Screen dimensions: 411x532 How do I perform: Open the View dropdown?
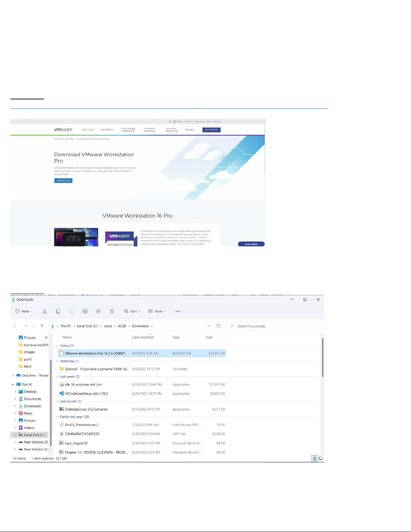(x=157, y=311)
